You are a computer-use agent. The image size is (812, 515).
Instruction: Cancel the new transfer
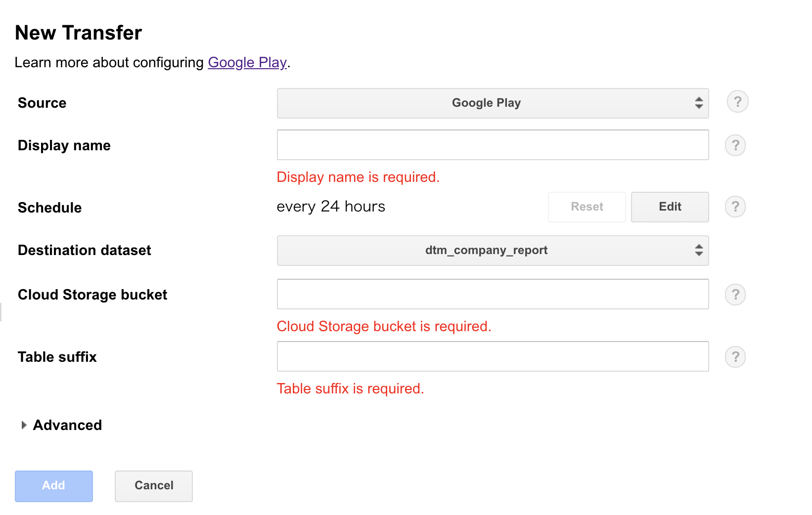(154, 486)
